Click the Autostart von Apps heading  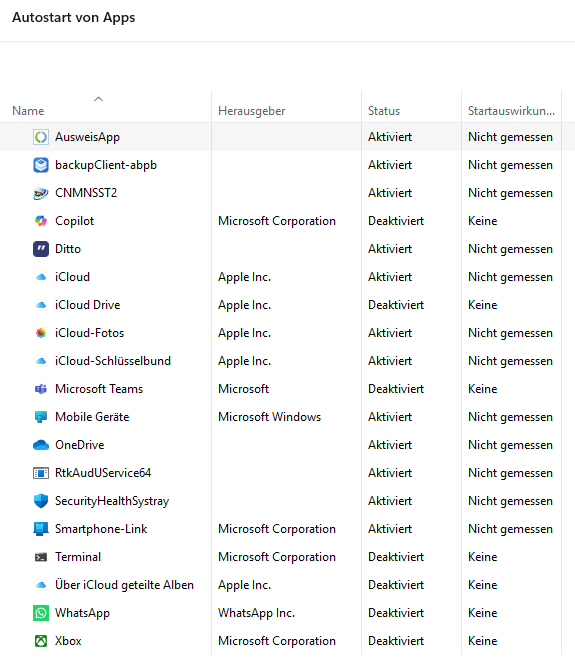coord(74,17)
